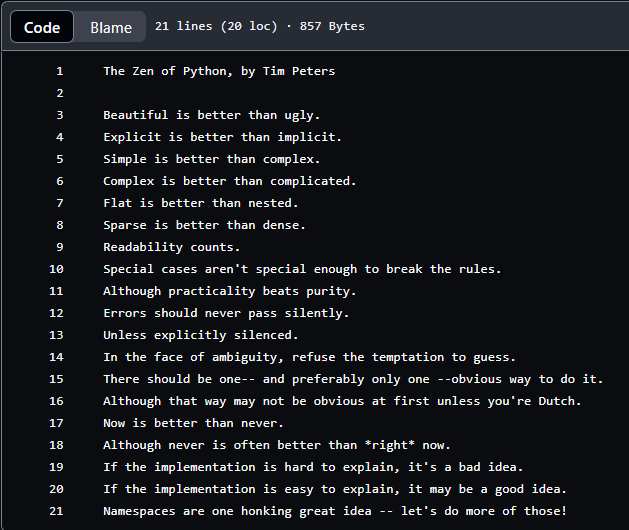Select line number 9
Screen dimensions: 629x530
coord(59,247)
